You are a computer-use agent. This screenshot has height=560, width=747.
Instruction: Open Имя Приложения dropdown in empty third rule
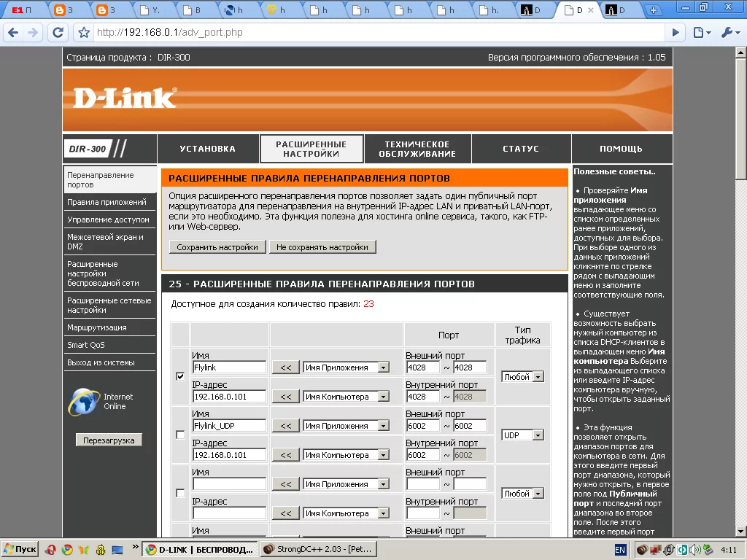347,484
